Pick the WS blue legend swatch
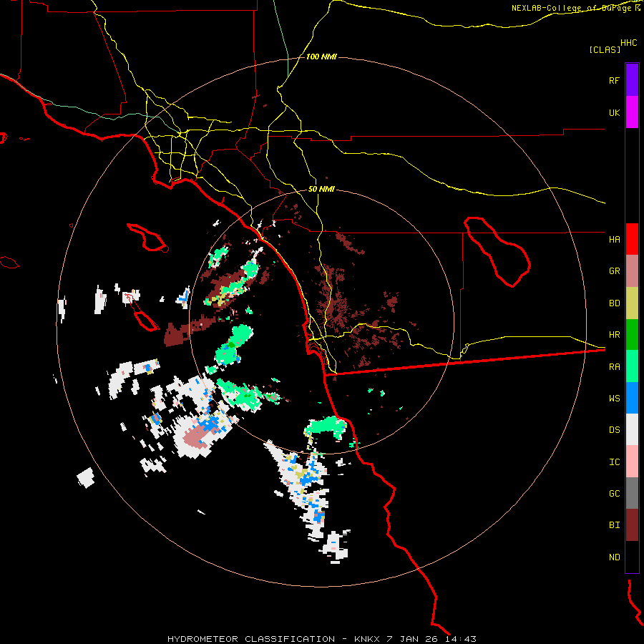Screen dimensions: 644x644 coord(632,398)
